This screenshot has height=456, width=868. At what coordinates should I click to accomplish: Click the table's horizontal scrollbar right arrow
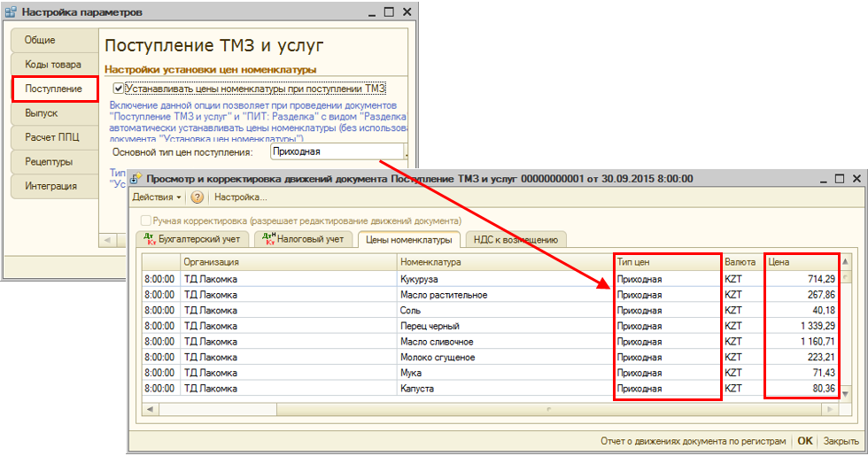click(830, 408)
